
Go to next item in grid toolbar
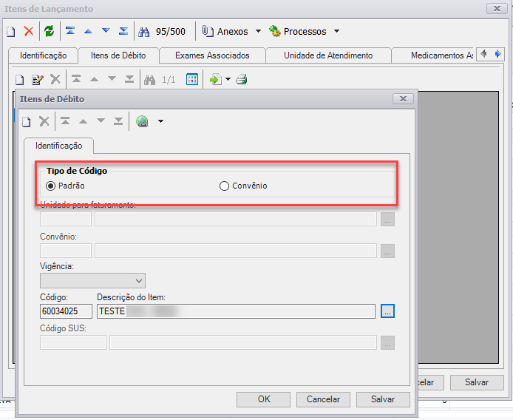[112, 78]
